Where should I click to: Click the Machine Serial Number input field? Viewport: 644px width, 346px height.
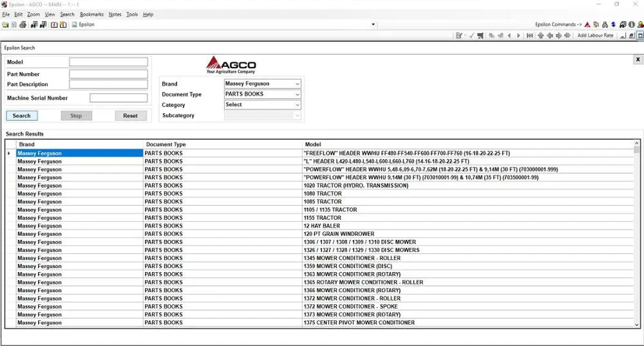[118, 98]
